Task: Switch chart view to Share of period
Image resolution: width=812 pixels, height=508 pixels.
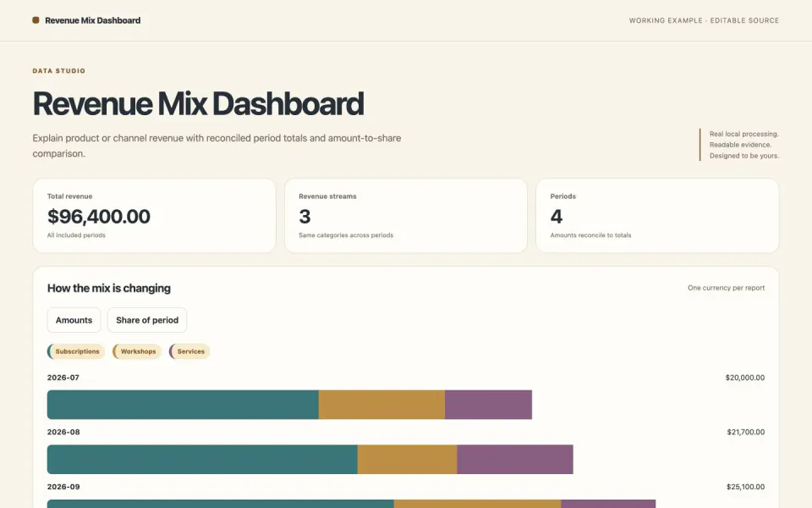Action: pyautogui.click(x=147, y=320)
